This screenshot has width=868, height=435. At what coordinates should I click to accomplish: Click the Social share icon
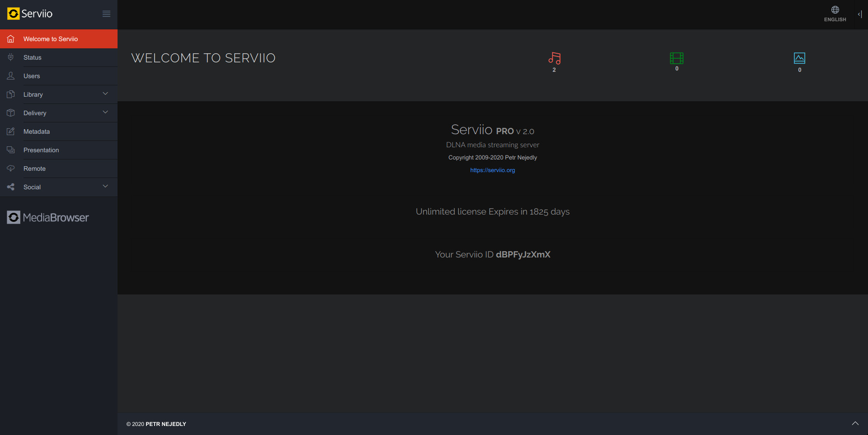click(x=11, y=187)
